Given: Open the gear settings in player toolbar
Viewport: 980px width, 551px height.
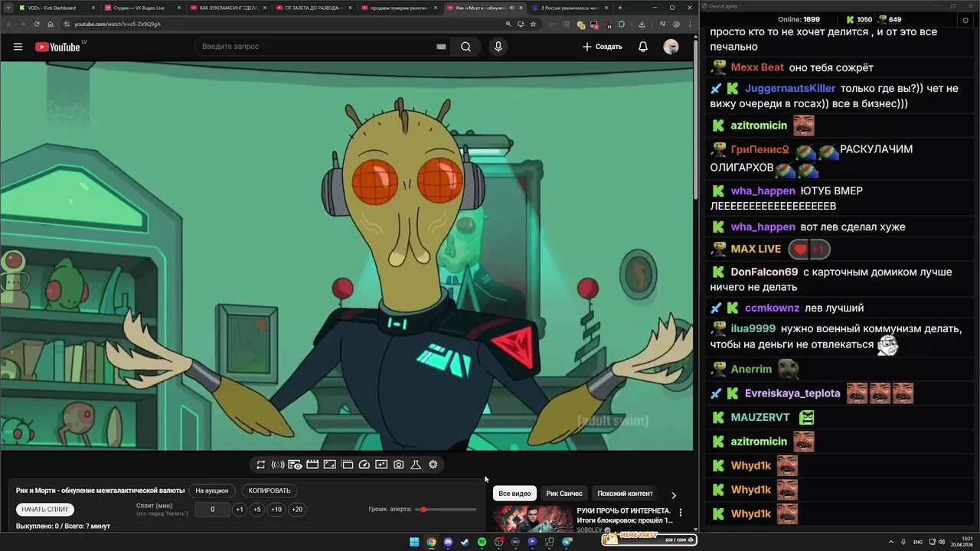Looking at the screenshot, I should pos(433,465).
